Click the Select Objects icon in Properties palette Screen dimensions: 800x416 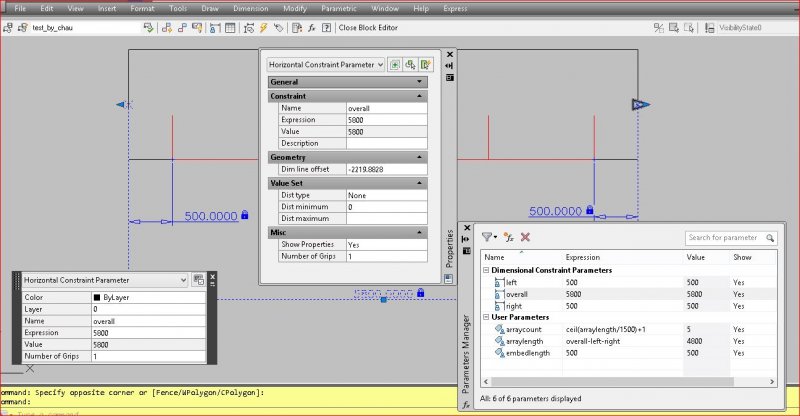pyautogui.click(x=411, y=64)
